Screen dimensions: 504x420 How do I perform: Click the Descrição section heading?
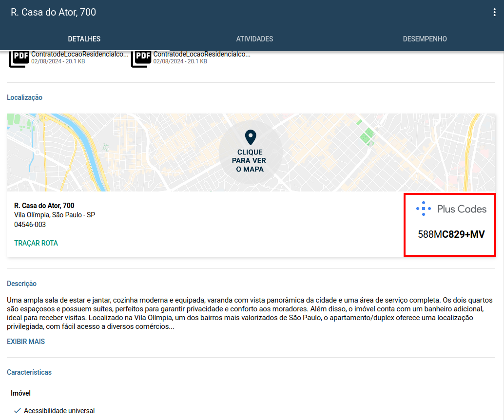(22, 284)
